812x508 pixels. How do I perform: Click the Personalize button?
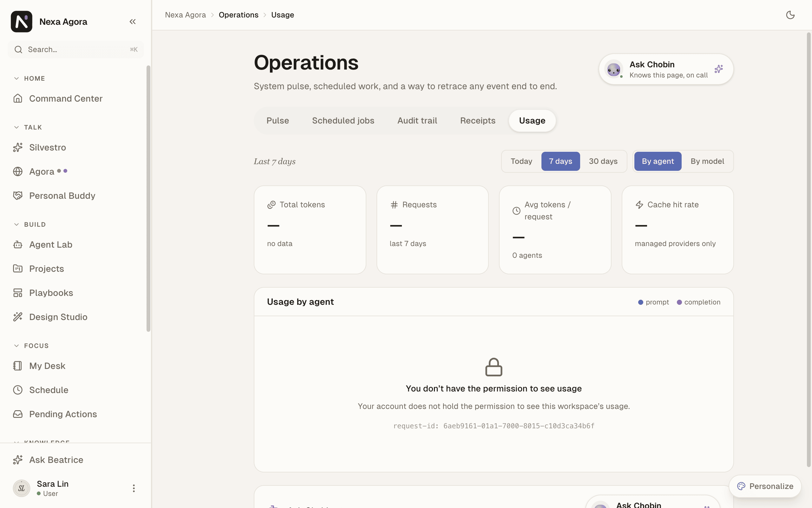click(x=765, y=486)
